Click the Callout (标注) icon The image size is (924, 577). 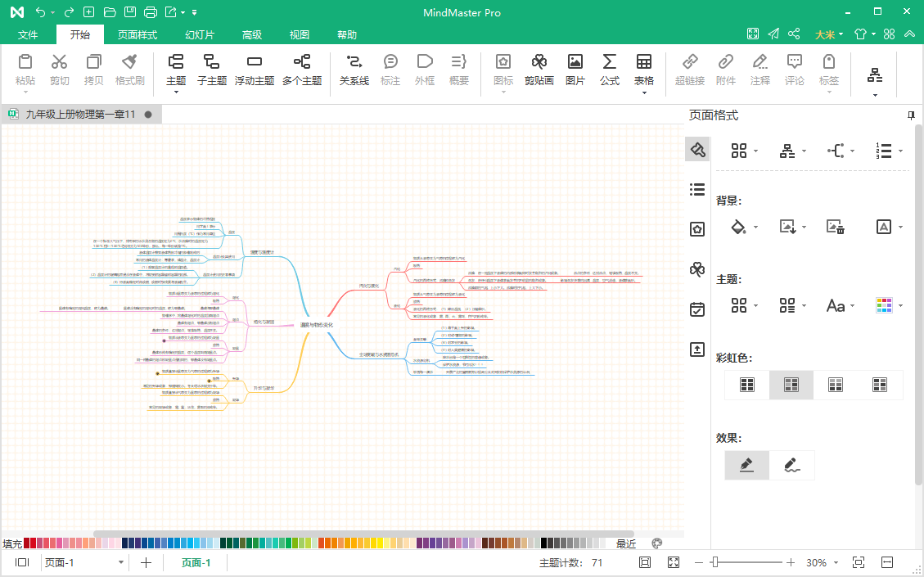(390, 62)
